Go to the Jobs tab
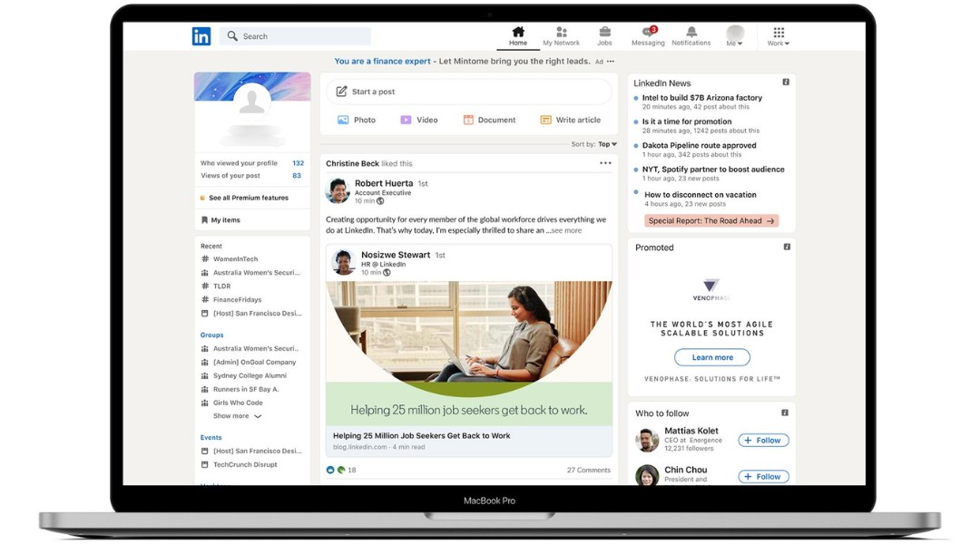Image resolution: width=980 pixels, height=544 pixels. [x=604, y=36]
